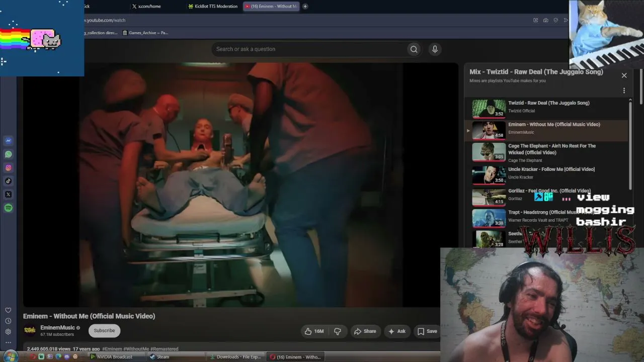Play Gorillaz - Feel Good Inc. thumbnail
Viewport: 644px width, 362px height.
489,197
